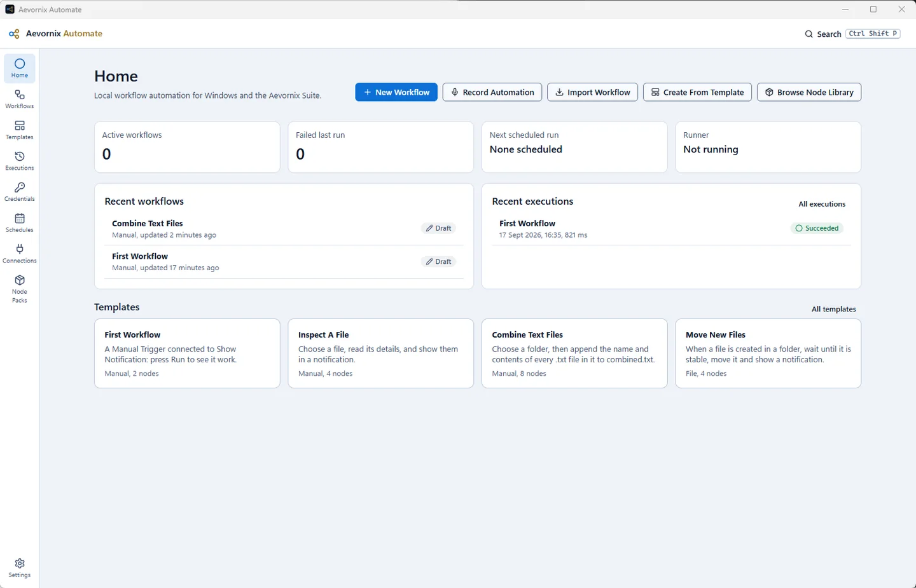Click the Next scheduled run card
916x588 pixels.
(x=574, y=147)
